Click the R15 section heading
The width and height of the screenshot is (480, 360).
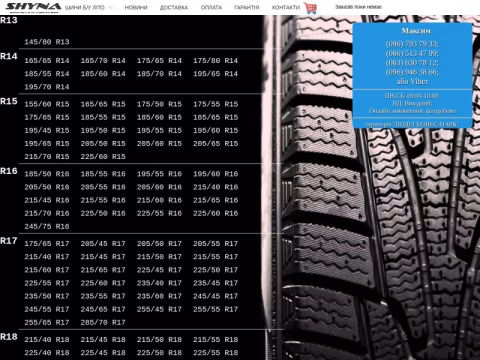coord(9,101)
